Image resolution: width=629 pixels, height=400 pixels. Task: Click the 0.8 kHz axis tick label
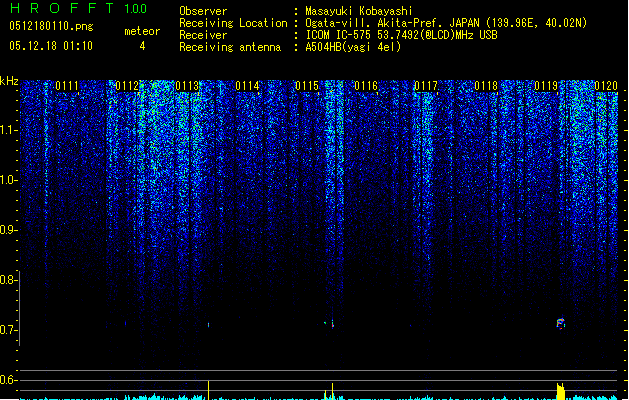tap(8, 280)
